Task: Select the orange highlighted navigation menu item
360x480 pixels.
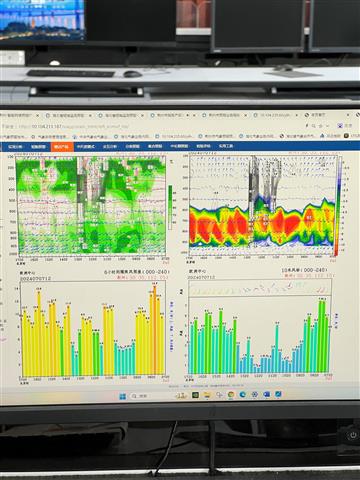Action: pyautogui.click(x=62, y=146)
